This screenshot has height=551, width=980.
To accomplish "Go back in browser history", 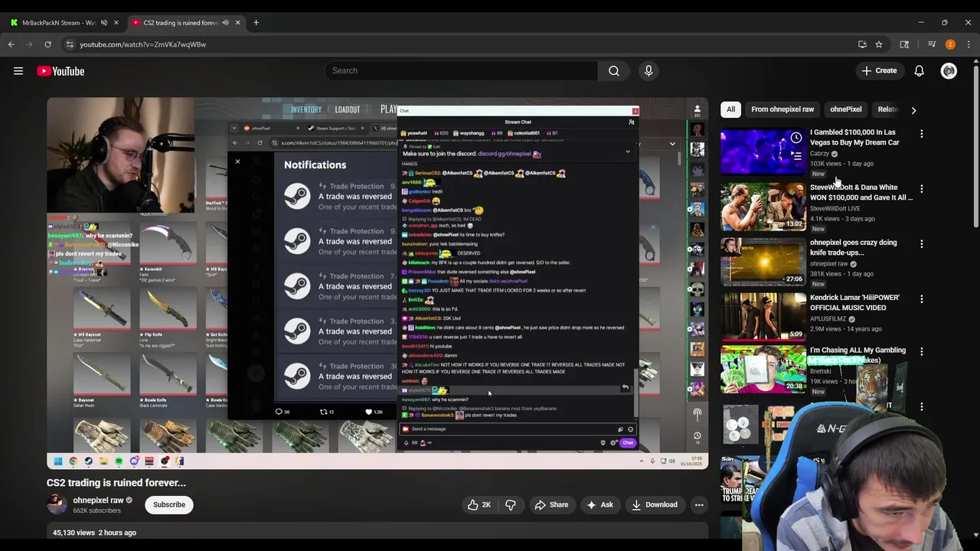I will pyautogui.click(x=11, y=44).
